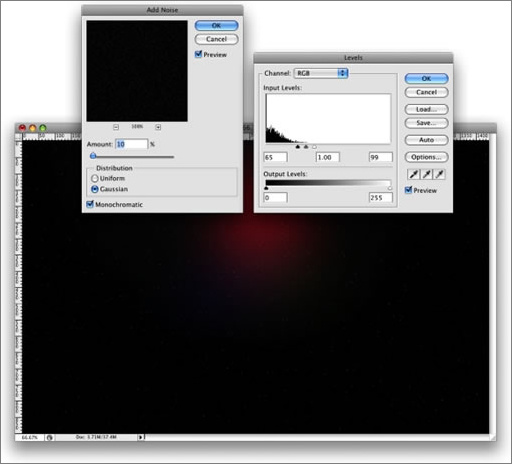
Task: Click OK in the Add Noise dialog
Action: point(216,25)
